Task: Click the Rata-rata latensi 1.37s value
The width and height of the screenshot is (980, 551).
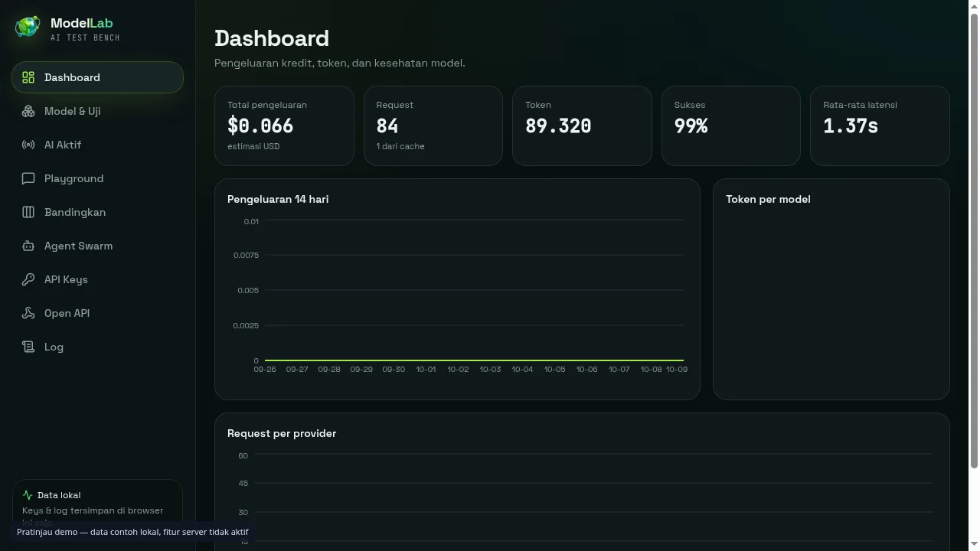Action: tap(851, 126)
